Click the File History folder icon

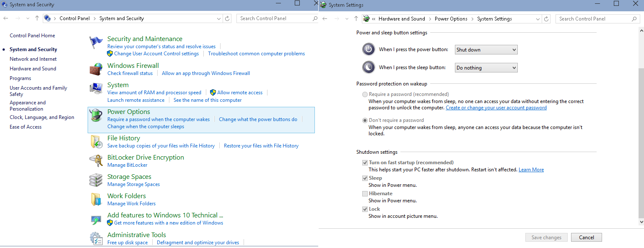coord(96,142)
